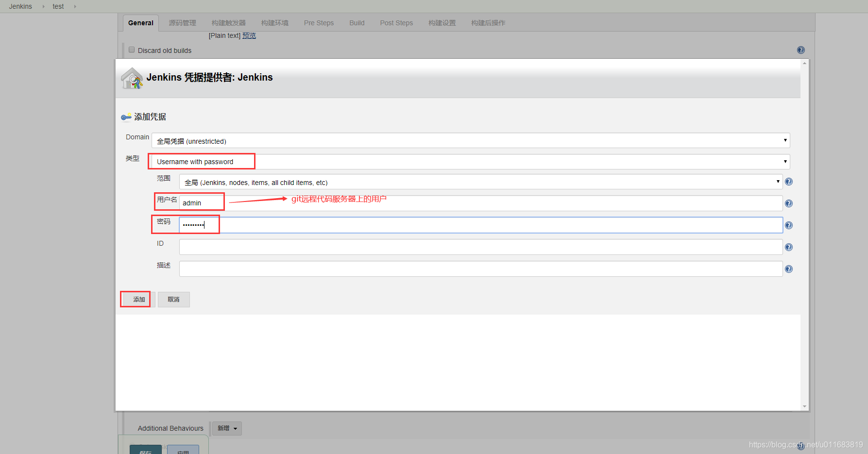Switch to the Build tab
The width and height of the screenshot is (868, 454).
pyautogui.click(x=357, y=23)
